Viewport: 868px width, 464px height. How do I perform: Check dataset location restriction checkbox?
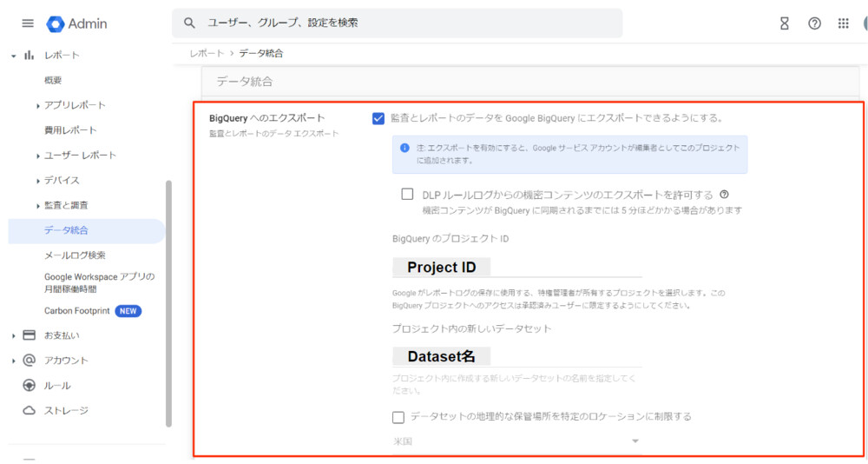[398, 417]
